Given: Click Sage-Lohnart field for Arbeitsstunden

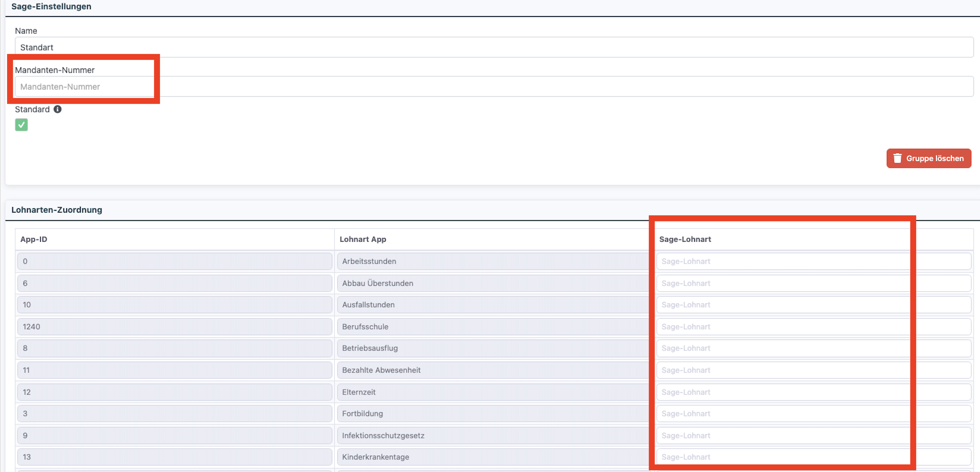Looking at the screenshot, I should click(x=813, y=261).
